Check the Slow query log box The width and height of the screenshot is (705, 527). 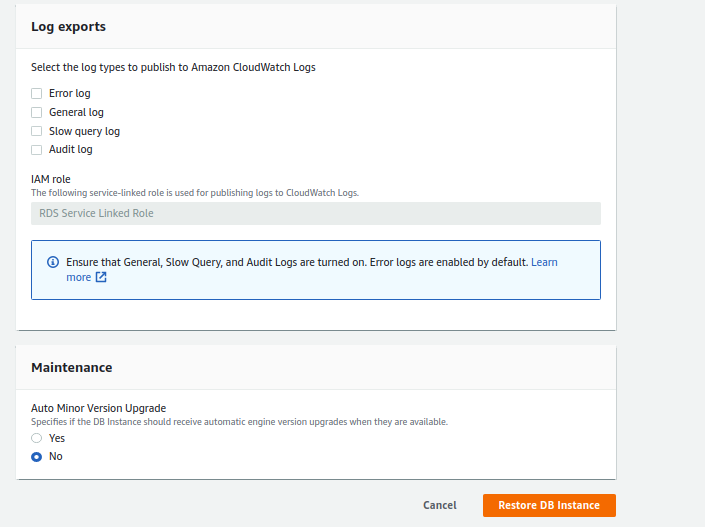pos(37,131)
